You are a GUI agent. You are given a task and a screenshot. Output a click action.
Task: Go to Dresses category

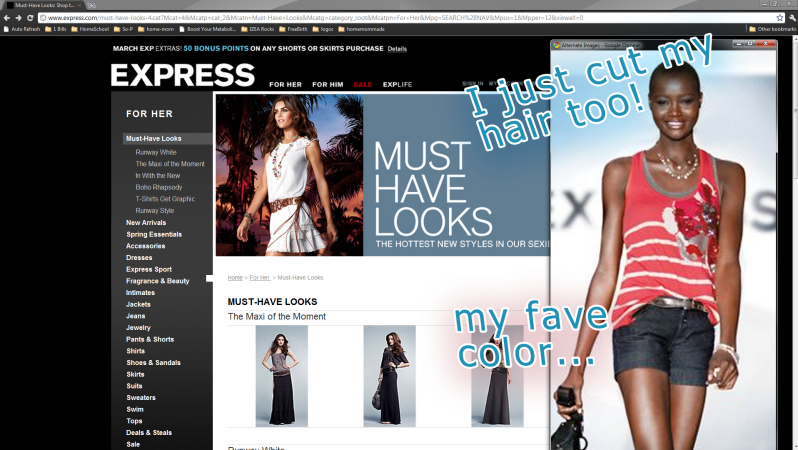click(x=139, y=258)
